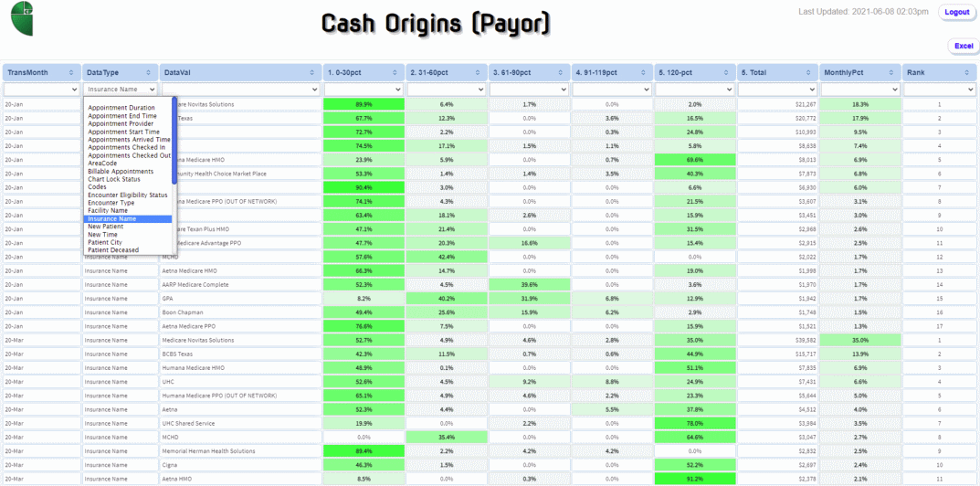The height and width of the screenshot is (486, 980).
Task: Select Billable Appointments option
Action: point(128,172)
